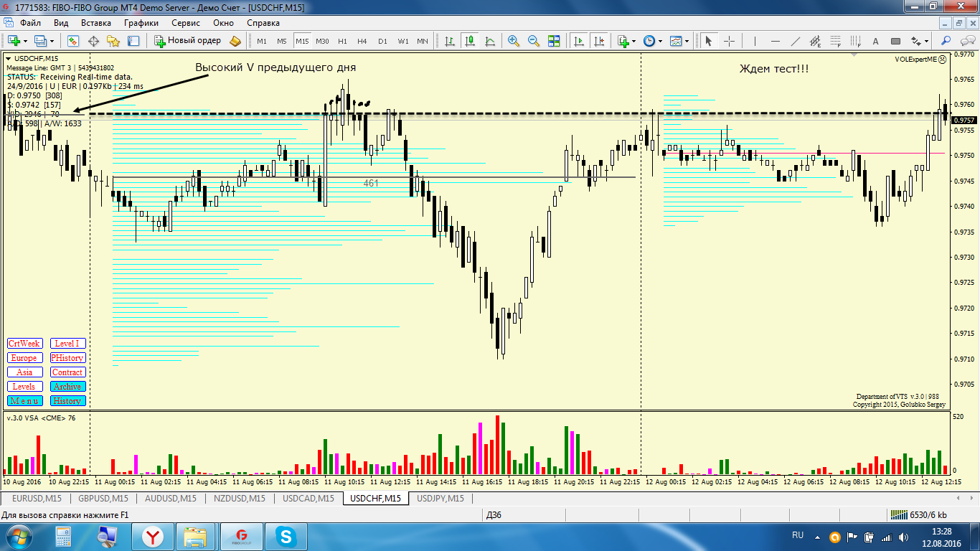Switch timeframe to M1

(262, 41)
